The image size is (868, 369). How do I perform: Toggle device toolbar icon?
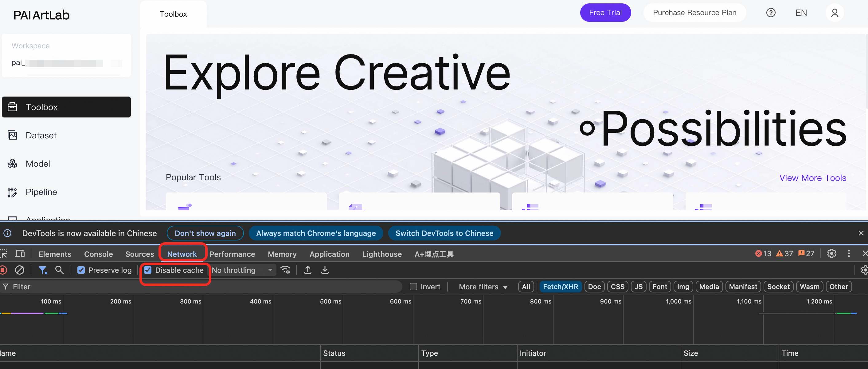click(x=20, y=254)
